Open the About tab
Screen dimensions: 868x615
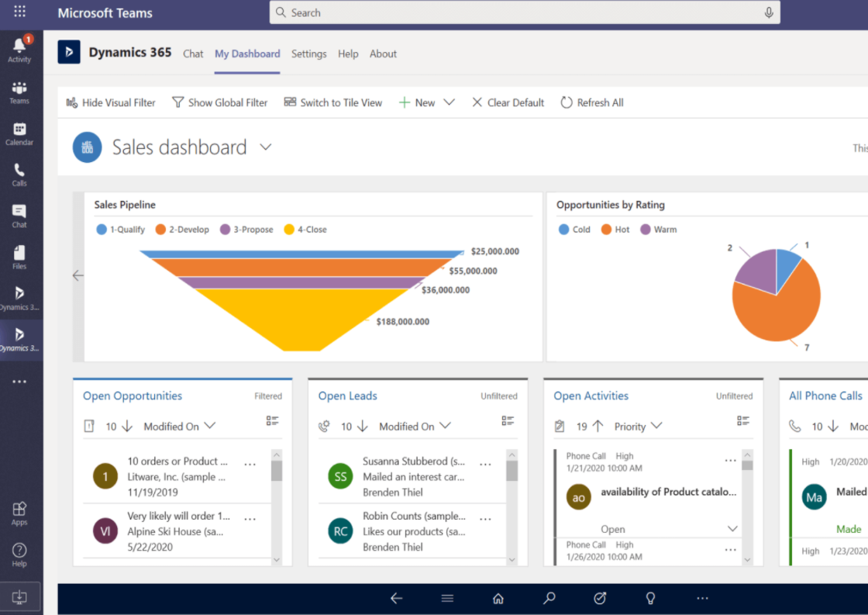[x=383, y=54]
